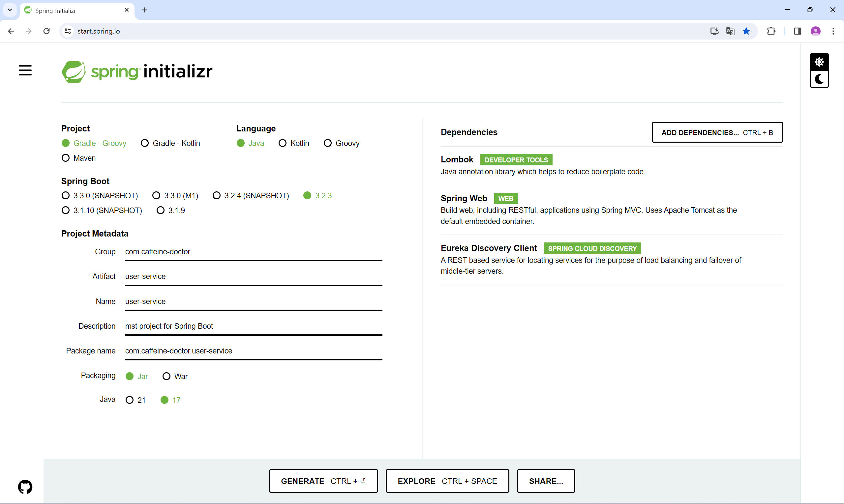The image size is (844, 504).
Task: Expand the tab search dropdown arrow
Action: click(x=10, y=10)
